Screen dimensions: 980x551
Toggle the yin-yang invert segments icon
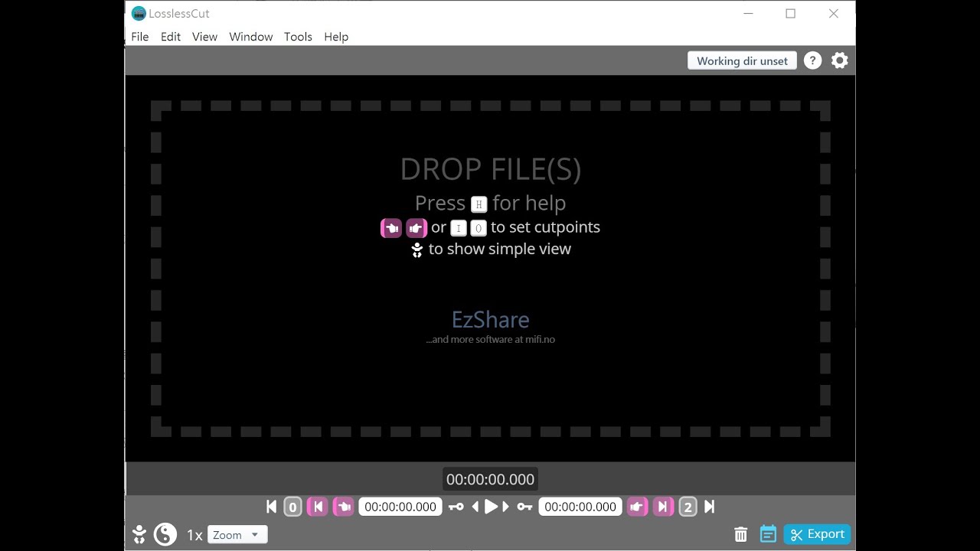point(165,534)
